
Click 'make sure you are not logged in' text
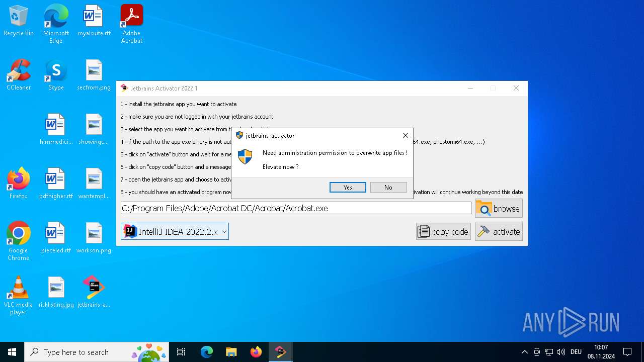pyautogui.click(x=197, y=117)
